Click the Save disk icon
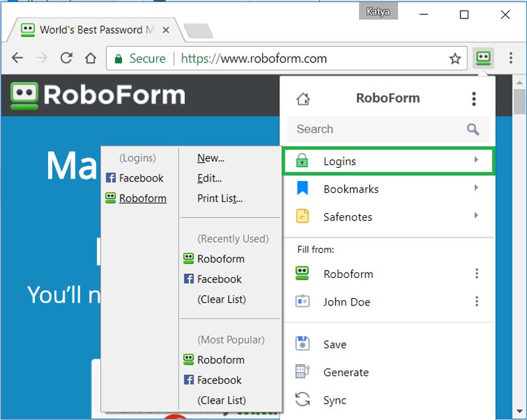The height and width of the screenshot is (420, 527). click(x=302, y=344)
